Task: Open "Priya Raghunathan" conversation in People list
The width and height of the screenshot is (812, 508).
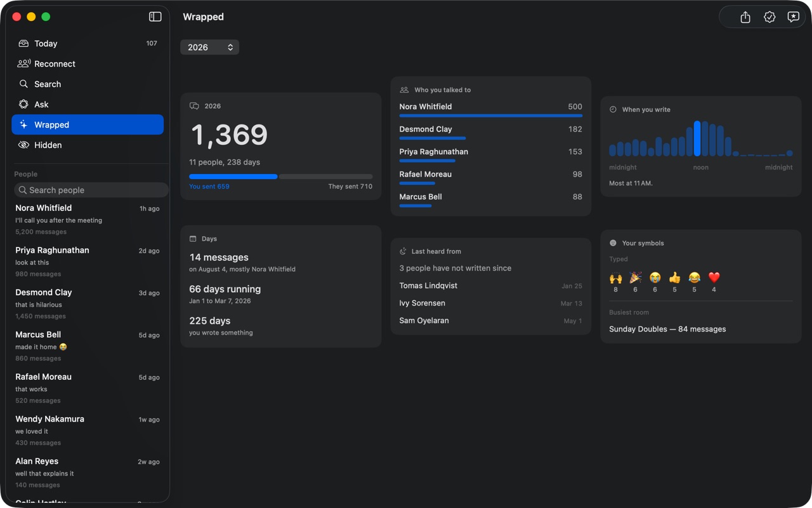Action: tap(88, 262)
